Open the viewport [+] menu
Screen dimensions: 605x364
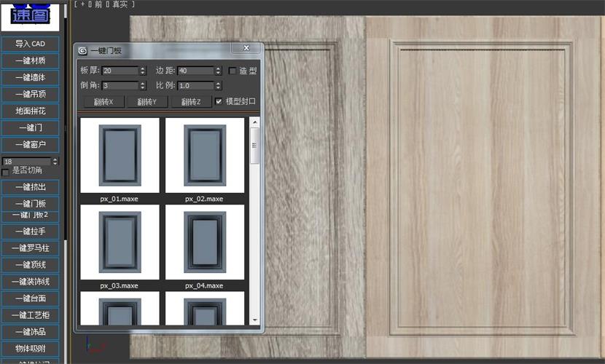click(82, 4)
